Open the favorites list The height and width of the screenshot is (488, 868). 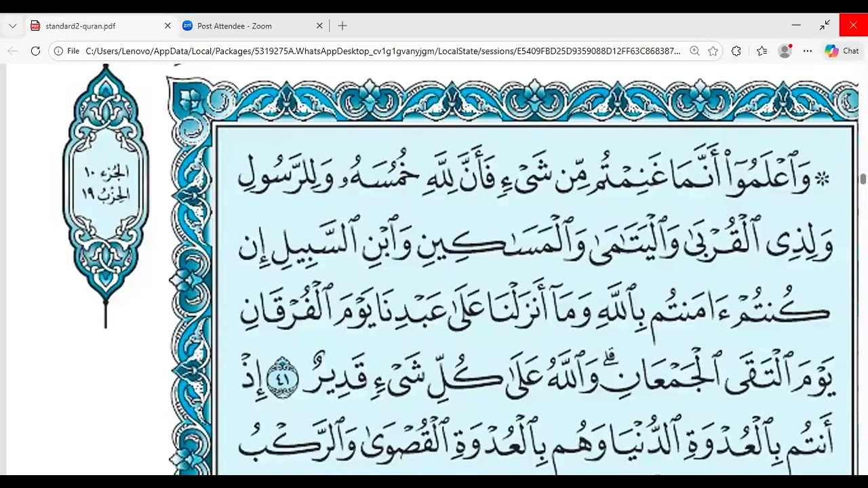[762, 51]
